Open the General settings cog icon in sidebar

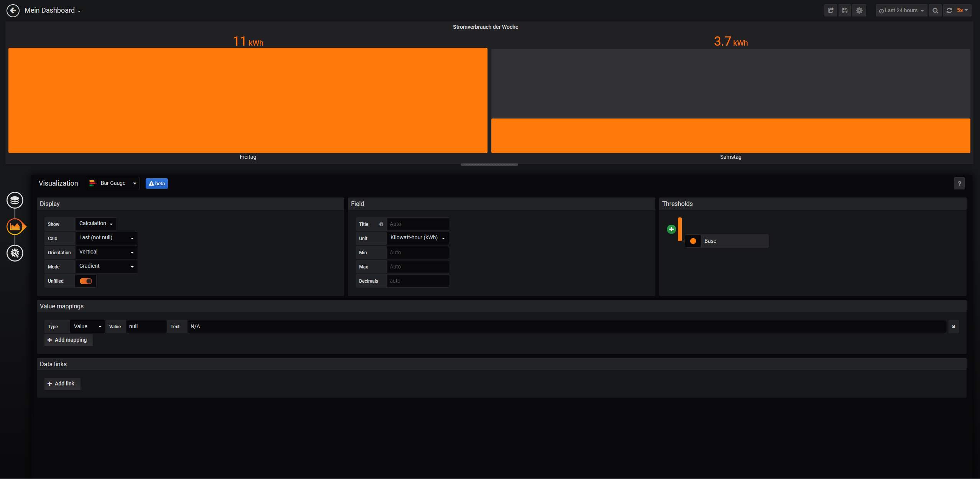pos(15,253)
